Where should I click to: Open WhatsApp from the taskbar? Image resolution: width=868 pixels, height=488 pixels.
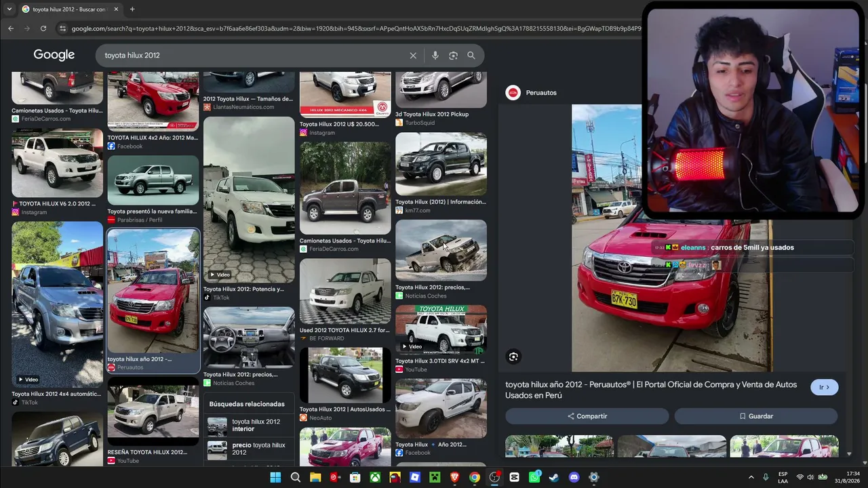click(x=534, y=477)
